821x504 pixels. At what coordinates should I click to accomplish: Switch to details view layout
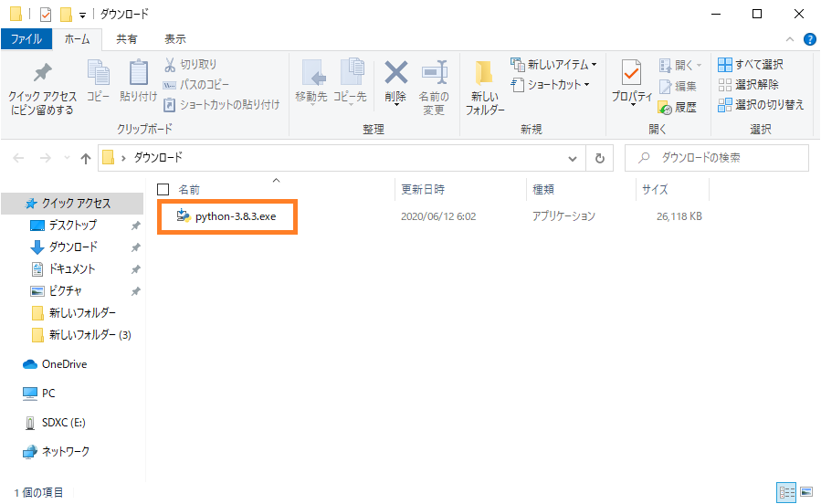pyautogui.click(x=785, y=492)
